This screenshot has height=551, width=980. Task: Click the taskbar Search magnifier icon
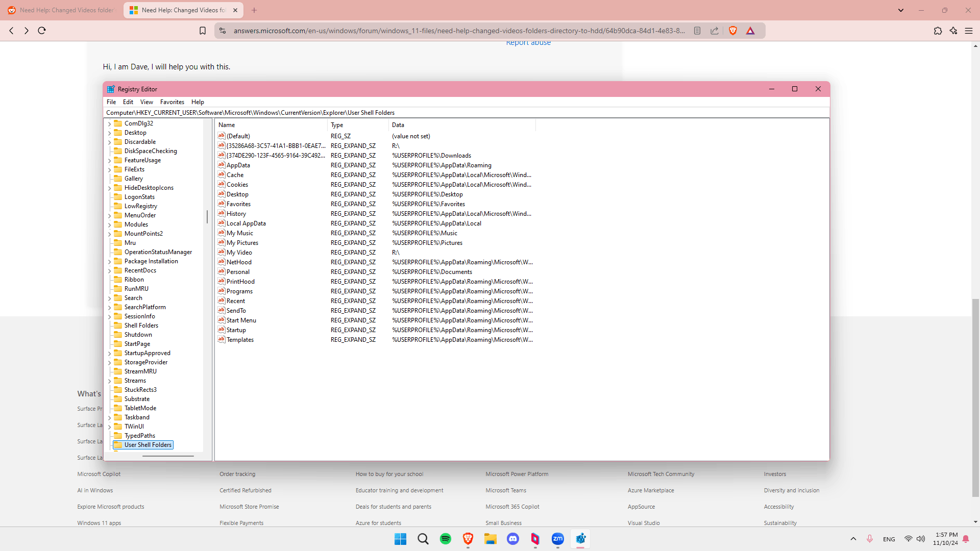tap(423, 539)
